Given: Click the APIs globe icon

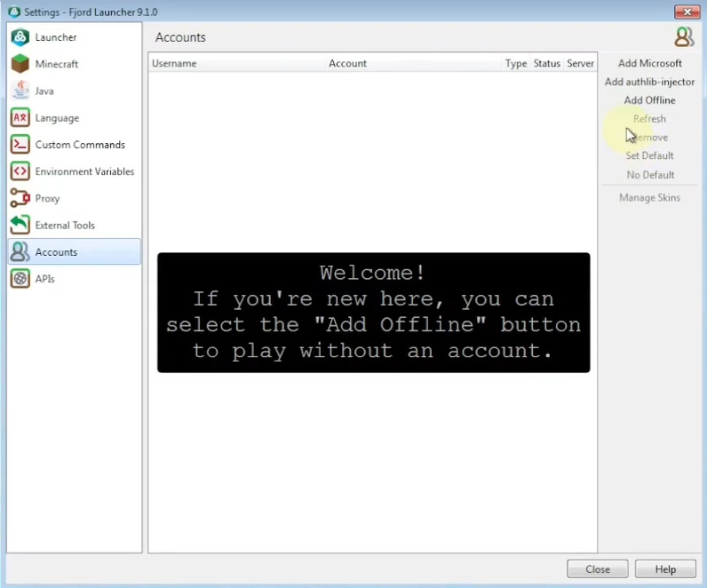Looking at the screenshot, I should pyautogui.click(x=20, y=279).
